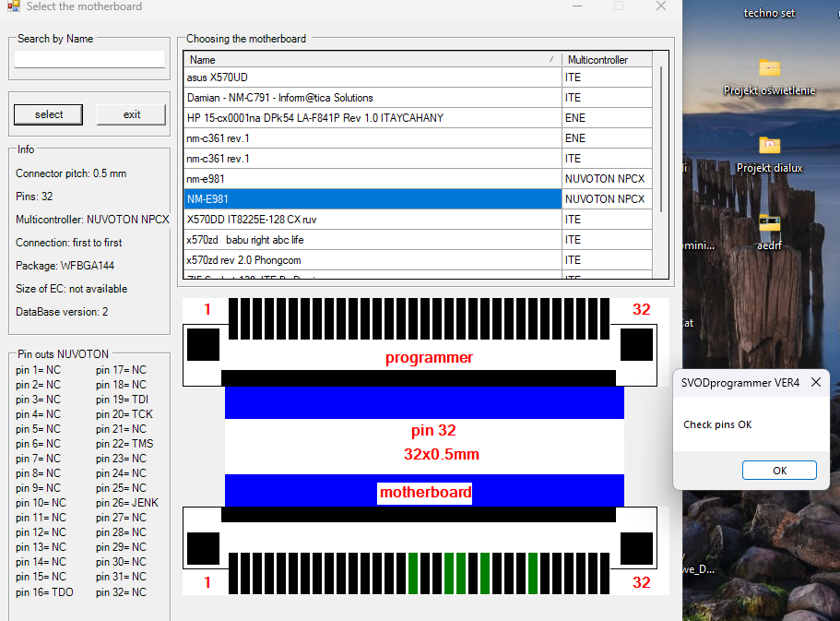Click the exit button
This screenshot has height=621, width=840.
click(x=132, y=114)
